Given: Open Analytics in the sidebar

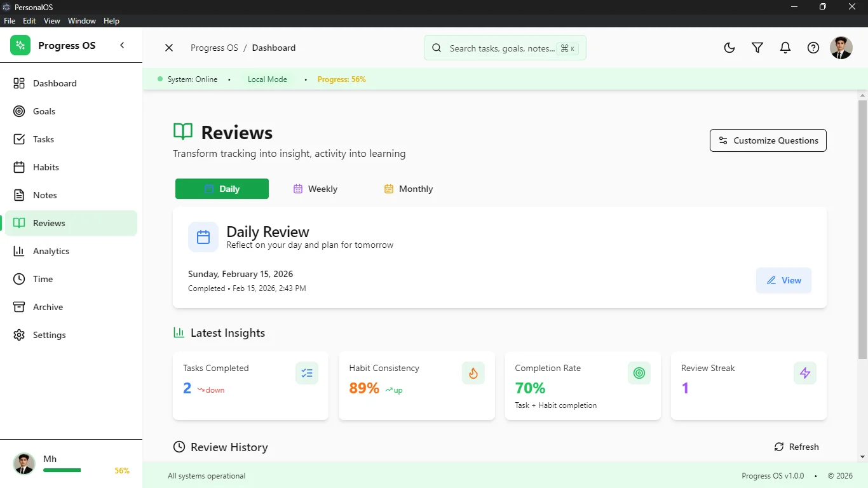Looking at the screenshot, I should click(x=71, y=251).
